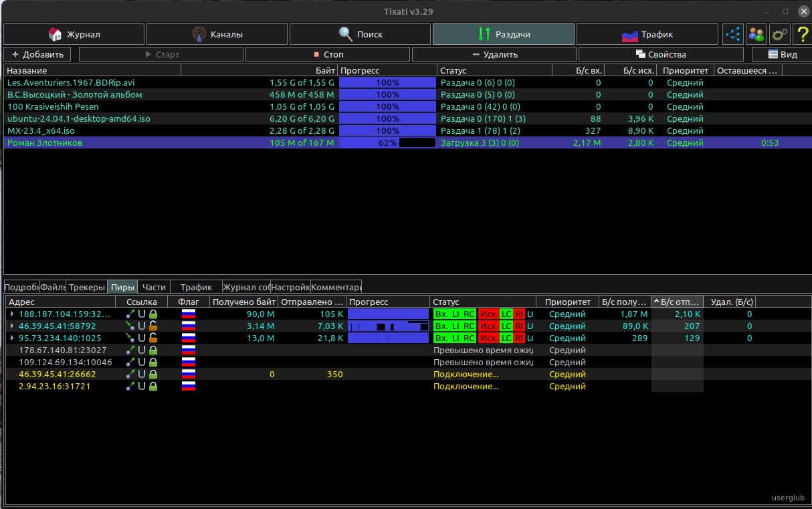
Task: Click the Удалить button
Action: 494,55
